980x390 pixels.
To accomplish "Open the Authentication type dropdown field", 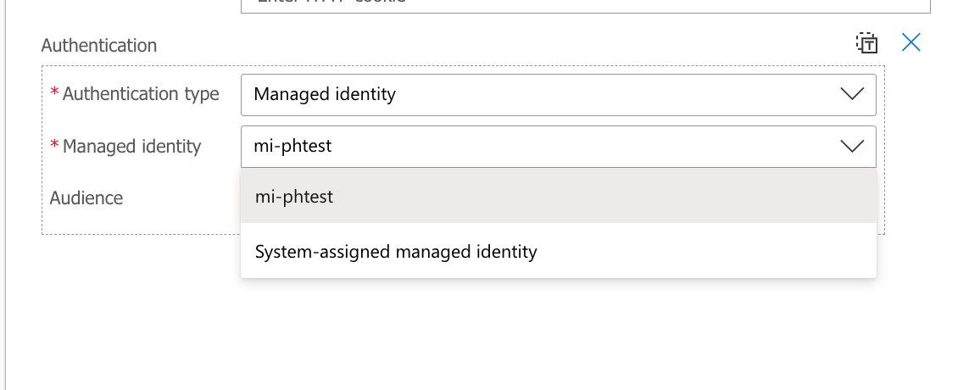I will pyautogui.click(x=558, y=94).
